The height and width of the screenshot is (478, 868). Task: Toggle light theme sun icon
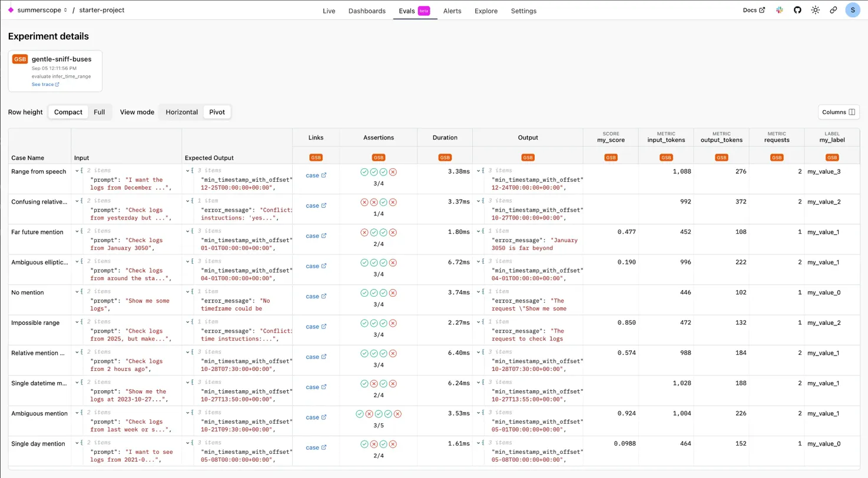(815, 10)
